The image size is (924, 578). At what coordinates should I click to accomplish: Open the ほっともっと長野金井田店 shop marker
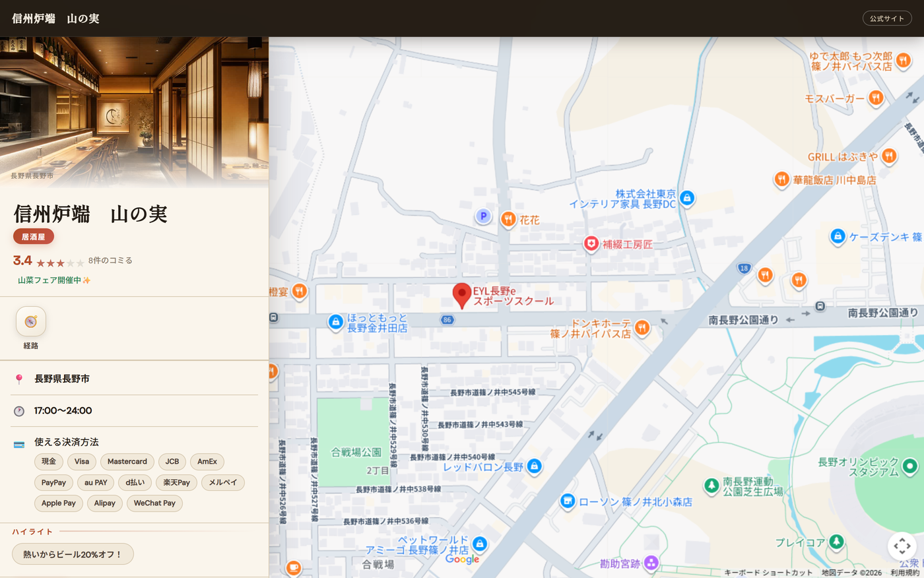[336, 322]
